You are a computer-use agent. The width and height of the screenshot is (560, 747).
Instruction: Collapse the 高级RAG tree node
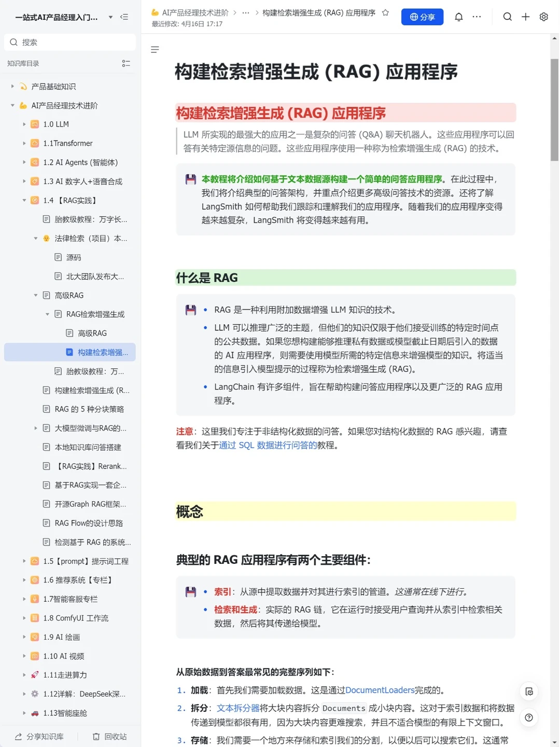click(x=36, y=295)
